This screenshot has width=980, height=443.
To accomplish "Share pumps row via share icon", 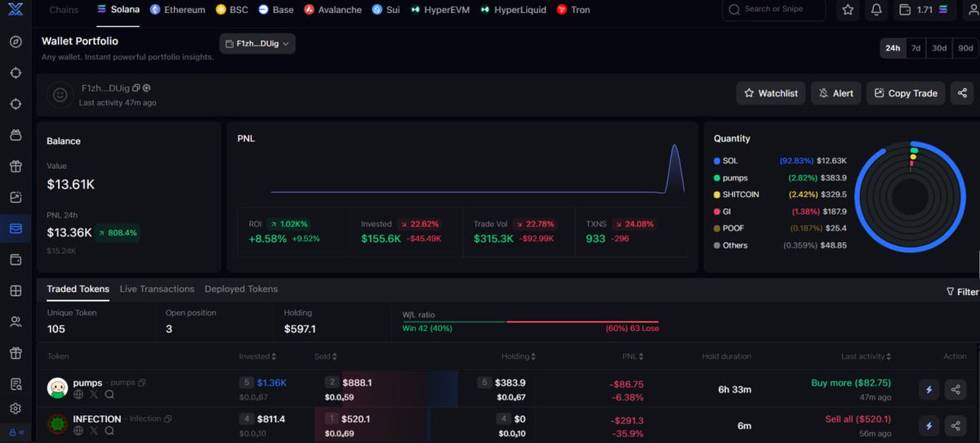I will click(x=955, y=390).
